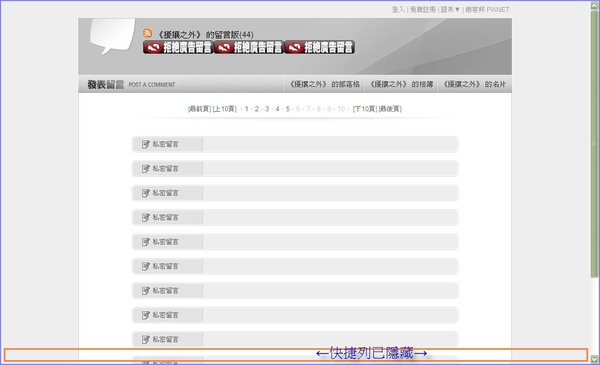Go to 痞客邦 PIXNET homepage link

(x=487, y=10)
